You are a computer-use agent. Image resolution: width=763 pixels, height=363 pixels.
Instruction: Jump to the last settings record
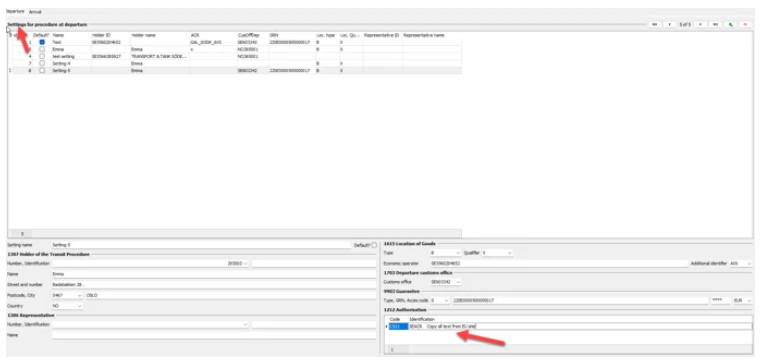pos(715,24)
